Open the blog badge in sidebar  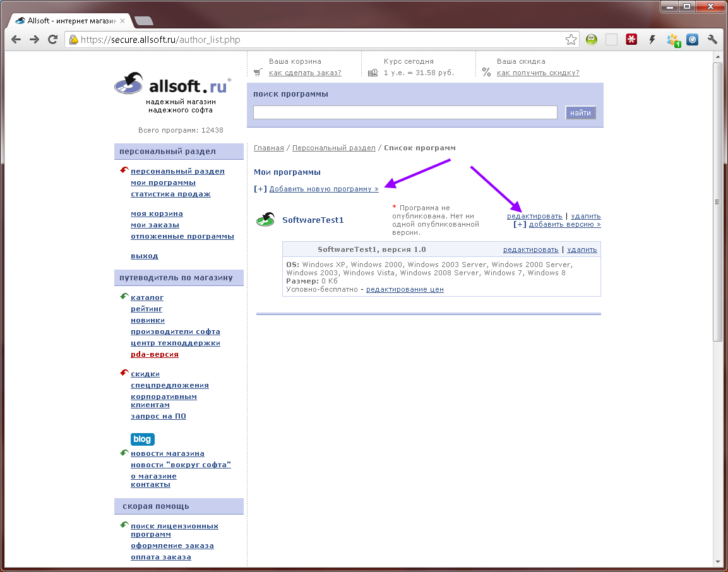coord(142,439)
